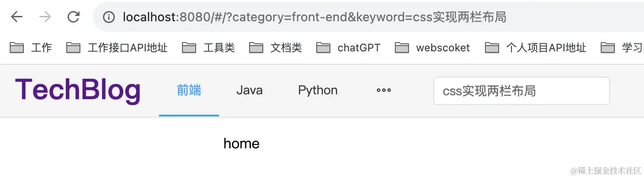Open the chatGPT bookmark folder
This screenshot has width=644, height=178.
[349, 48]
